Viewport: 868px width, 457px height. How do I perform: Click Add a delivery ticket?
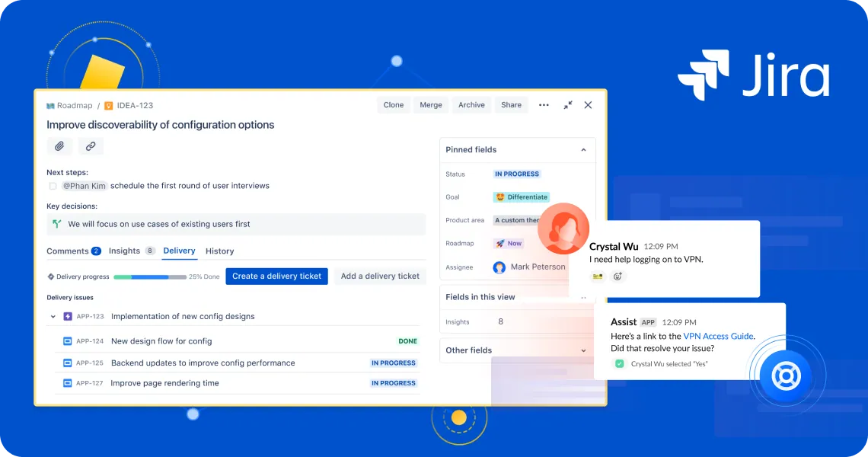[380, 276]
